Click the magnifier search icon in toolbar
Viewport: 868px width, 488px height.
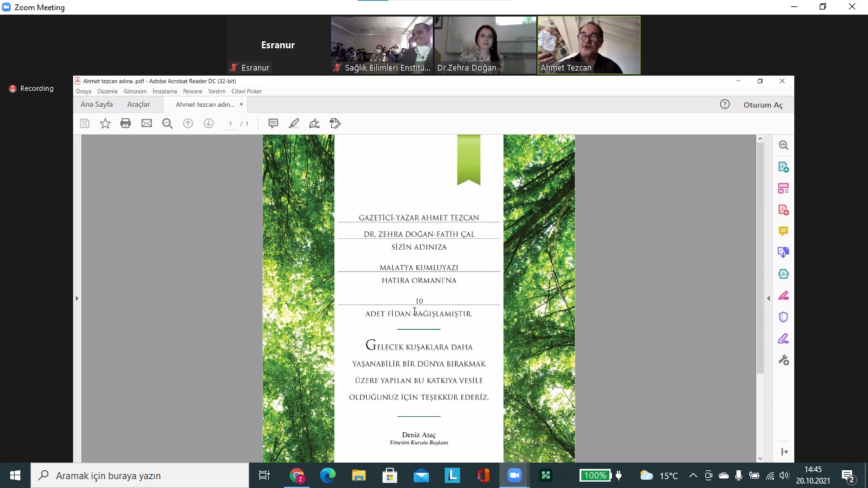click(168, 123)
